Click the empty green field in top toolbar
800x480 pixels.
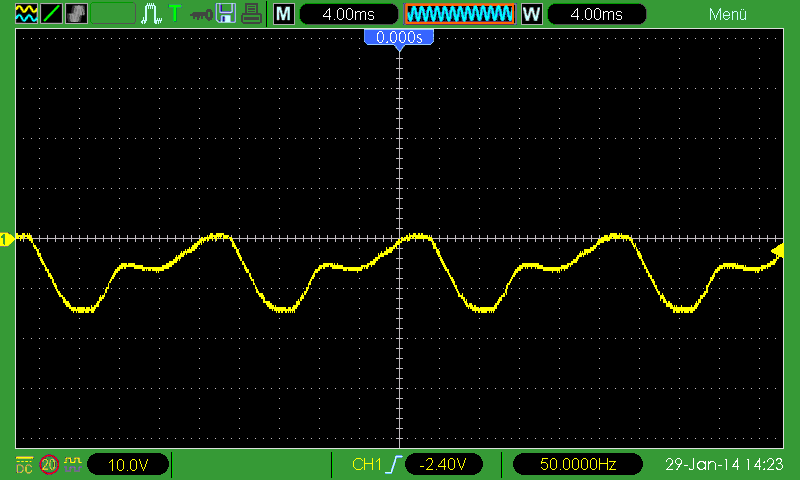(x=113, y=14)
